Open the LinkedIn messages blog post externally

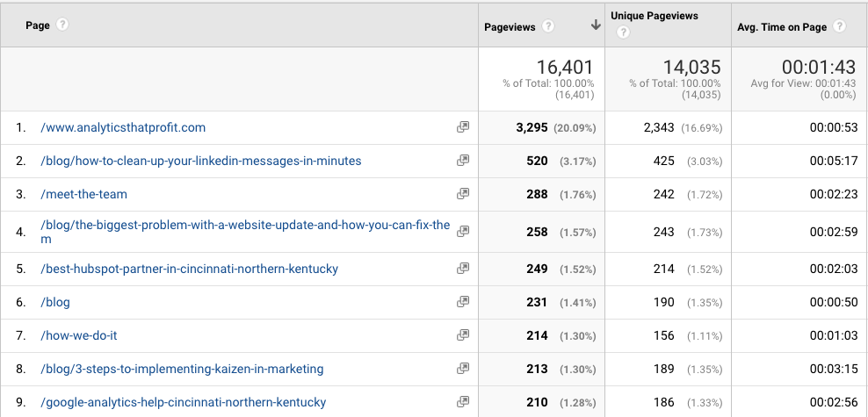coord(463,161)
